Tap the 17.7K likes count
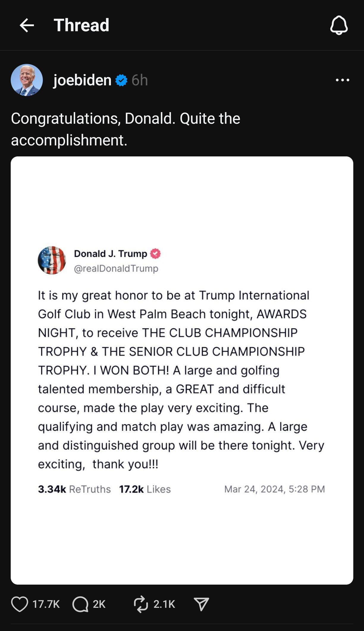364x631 pixels. click(46, 604)
